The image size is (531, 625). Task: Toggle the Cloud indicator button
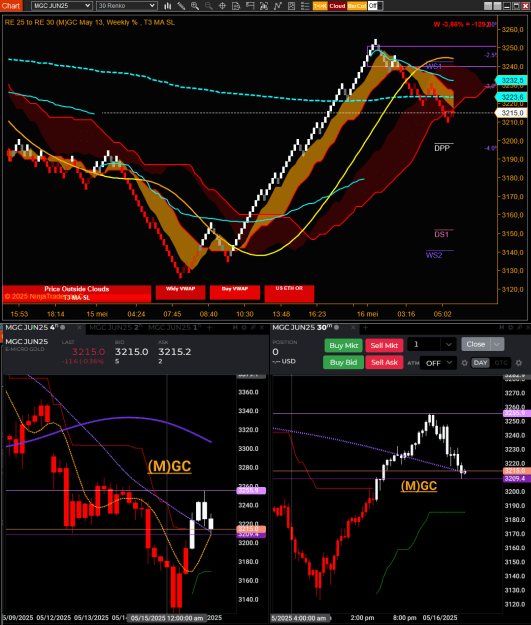pos(337,6)
